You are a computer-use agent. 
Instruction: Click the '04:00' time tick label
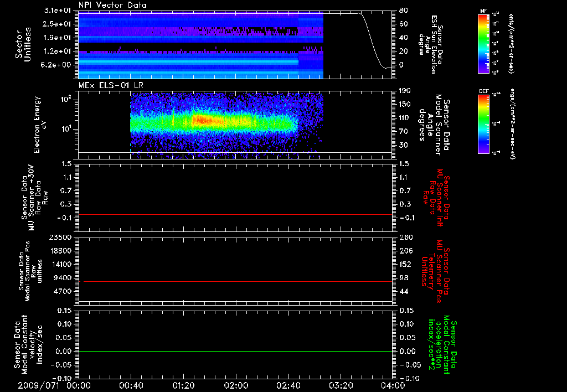pos(393,385)
